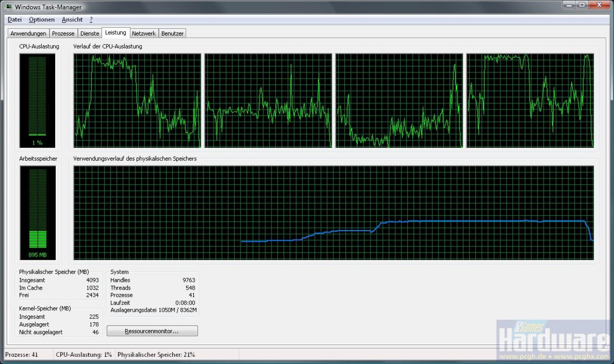Click the Handles value 9763
This screenshot has height=364, width=614.
pos(189,280)
